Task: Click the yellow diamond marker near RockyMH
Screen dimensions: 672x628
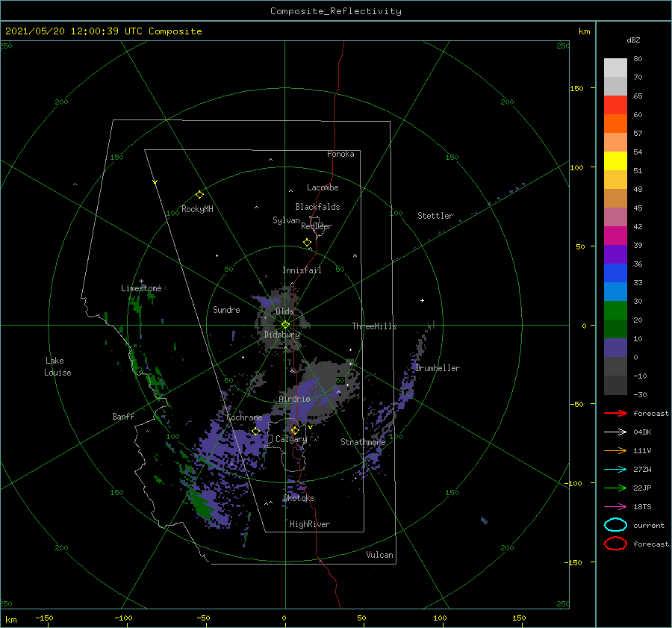Action: (199, 195)
